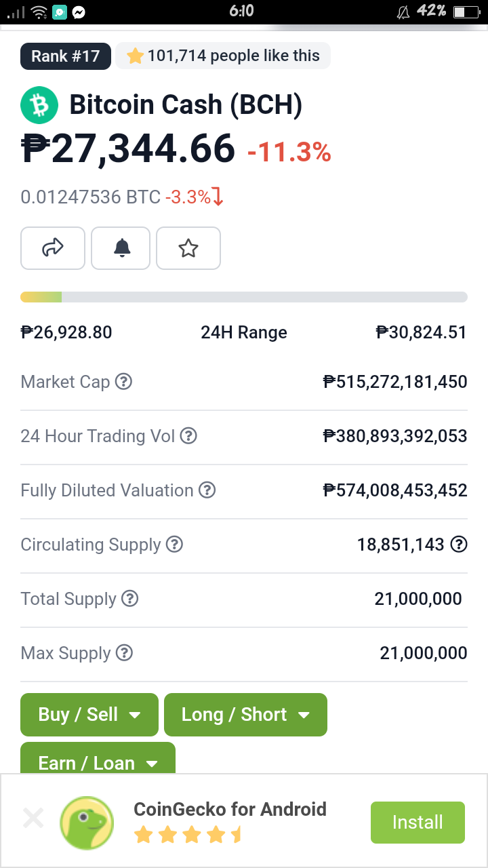Screen dimensions: 488x868
Task: Toggle the favorite star button
Action: click(x=188, y=248)
